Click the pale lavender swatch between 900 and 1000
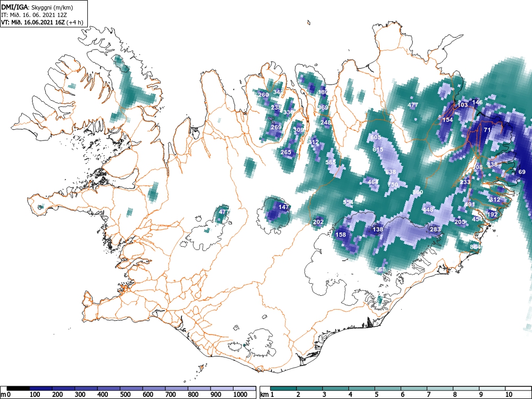532x399 pixels. pos(222,388)
